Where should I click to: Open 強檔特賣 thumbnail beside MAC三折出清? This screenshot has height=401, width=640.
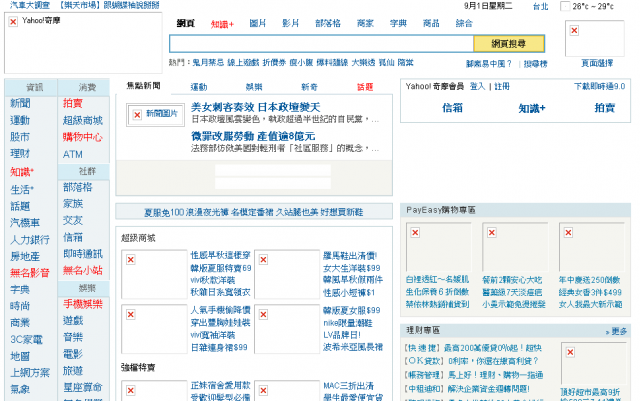(287, 391)
